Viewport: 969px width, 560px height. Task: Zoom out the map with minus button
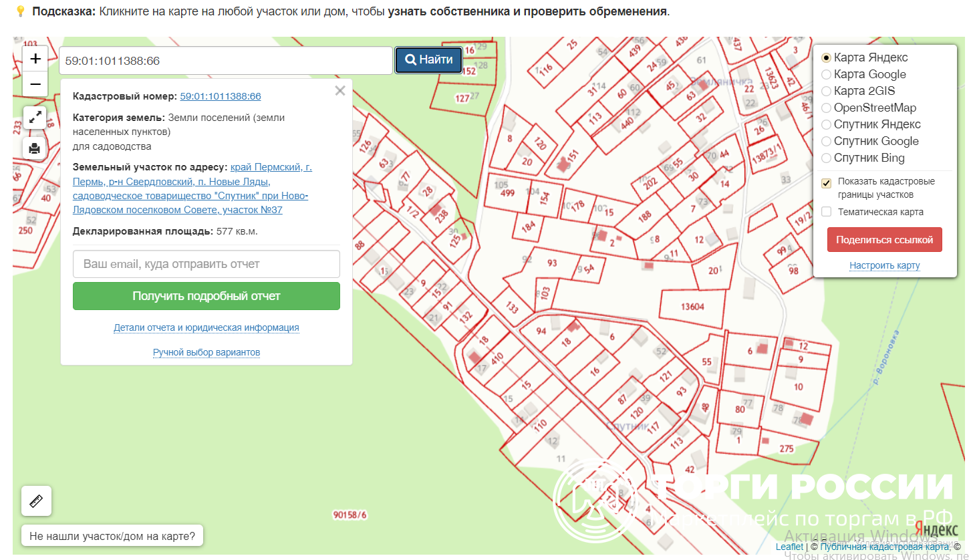(x=35, y=84)
